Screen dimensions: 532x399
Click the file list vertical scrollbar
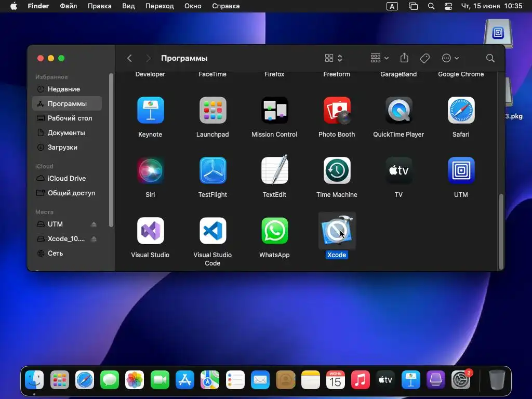tap(501, 231)
